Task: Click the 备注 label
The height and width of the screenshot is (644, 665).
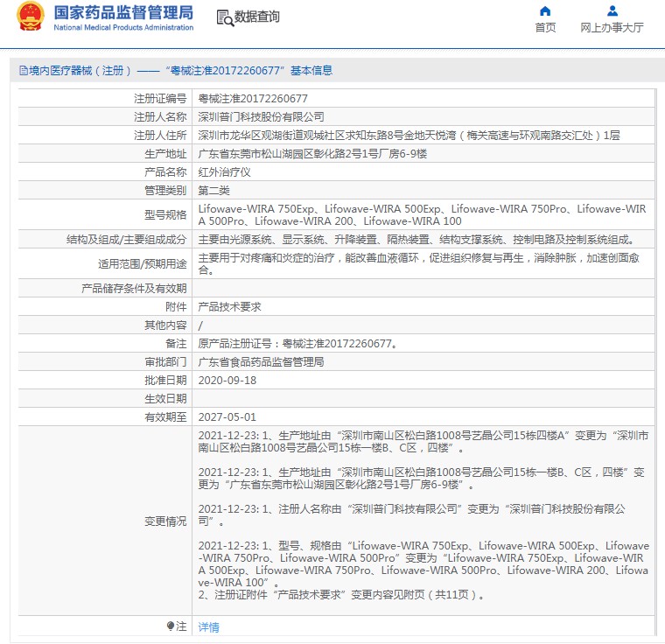Action: (176, 344)
